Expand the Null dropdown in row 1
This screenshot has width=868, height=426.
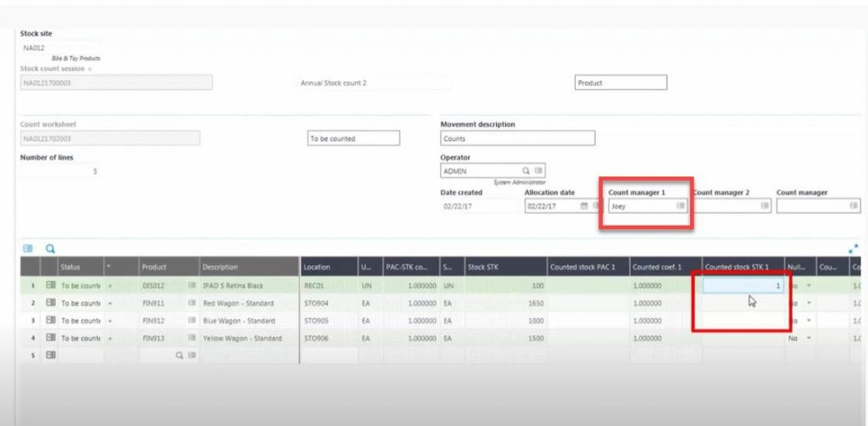[808, 286]
